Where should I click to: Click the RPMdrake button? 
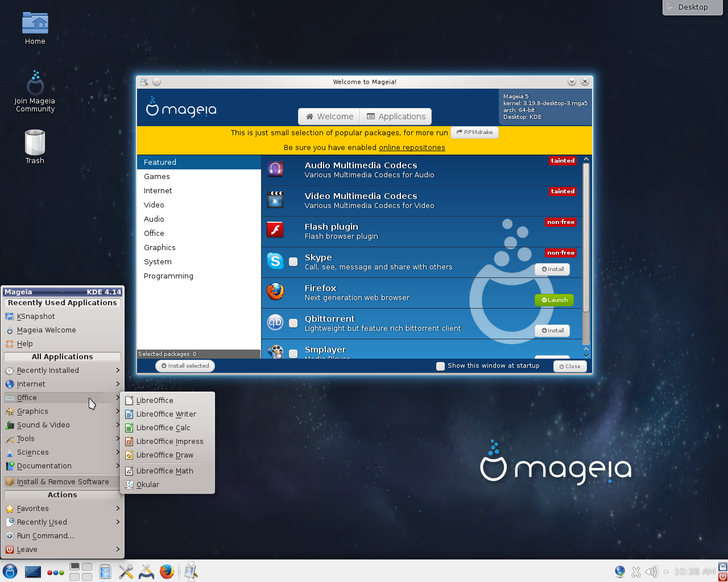tap(474, 132)
